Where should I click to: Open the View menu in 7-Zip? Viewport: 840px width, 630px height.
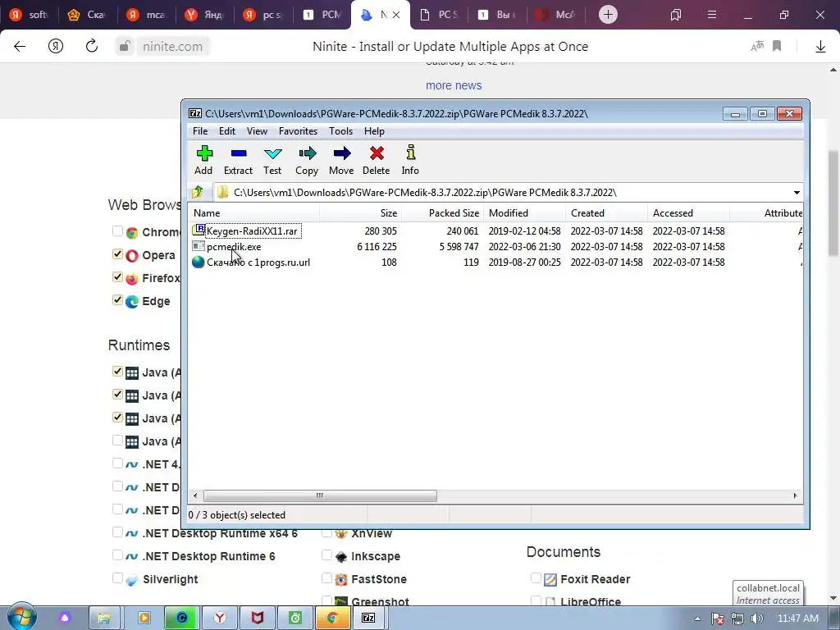click(257, 131)
